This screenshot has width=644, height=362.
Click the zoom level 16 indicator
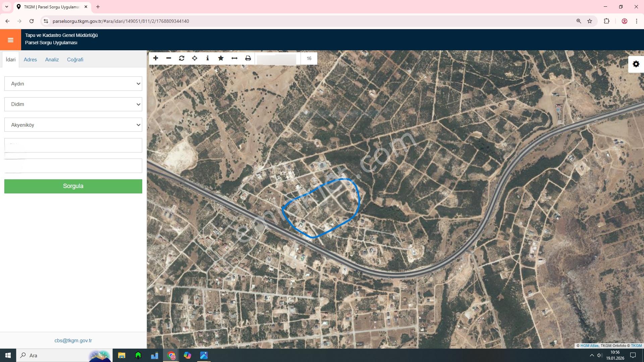click(309, 58)
